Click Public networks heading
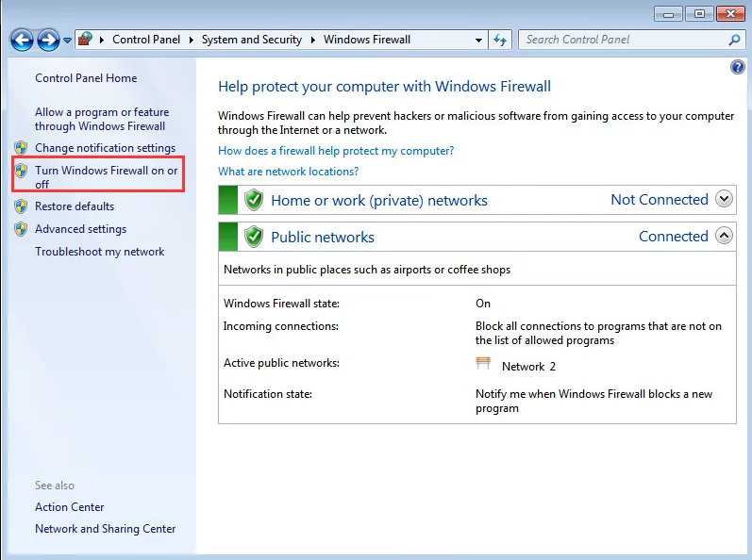The height and width of the screenshot is (560, 752). pos(323,238)
